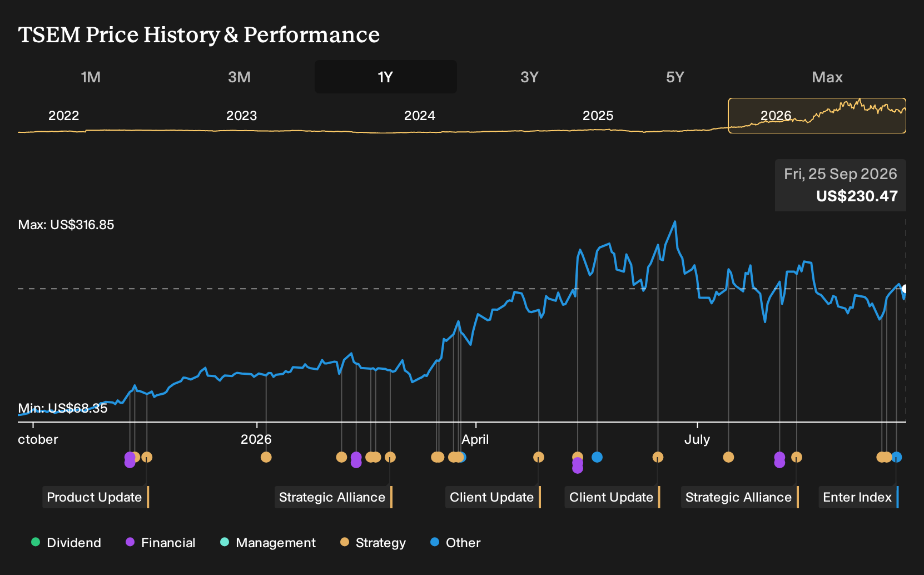Choose the 1Y time range tab
This screenshot has height=575, width=924.
pos(386,77)
